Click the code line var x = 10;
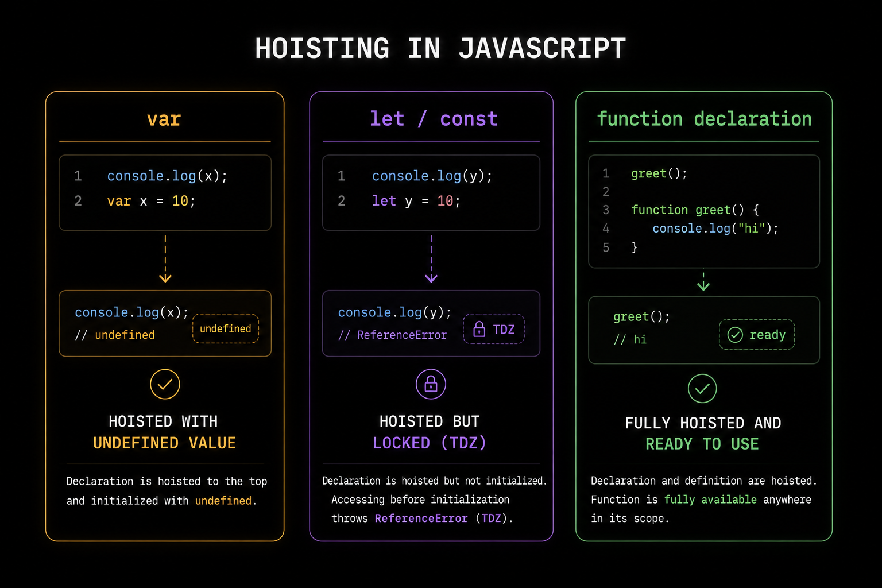This screenshot has width=882, height=588. coord(152,201)
